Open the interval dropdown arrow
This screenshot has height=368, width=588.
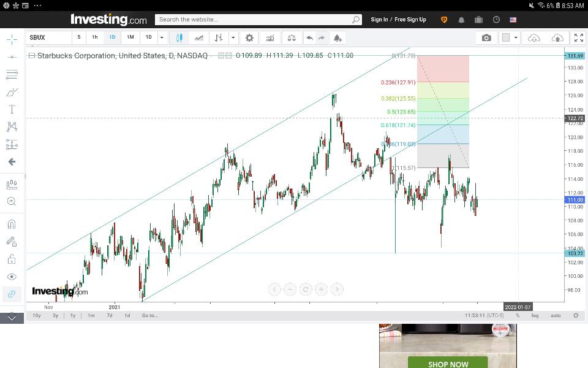pyautogui.click(x=162, y=37)
